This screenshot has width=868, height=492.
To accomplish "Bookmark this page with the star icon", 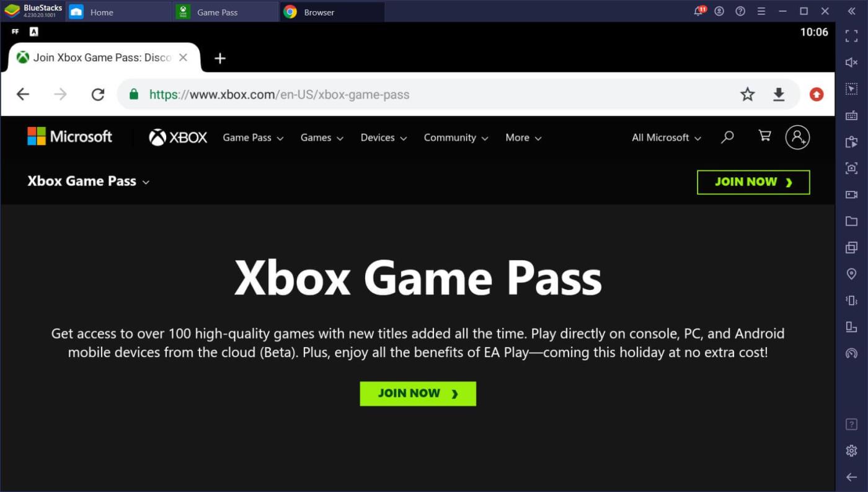I will point(748,94).
